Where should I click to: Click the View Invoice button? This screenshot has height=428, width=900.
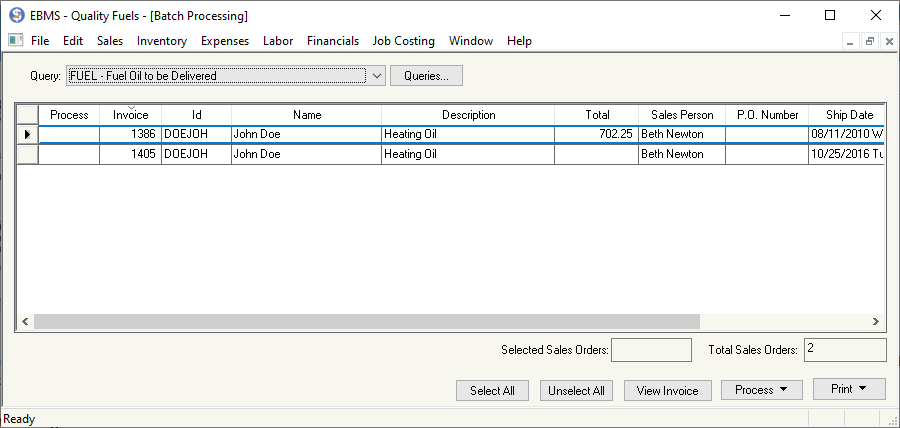click(667, 391)
